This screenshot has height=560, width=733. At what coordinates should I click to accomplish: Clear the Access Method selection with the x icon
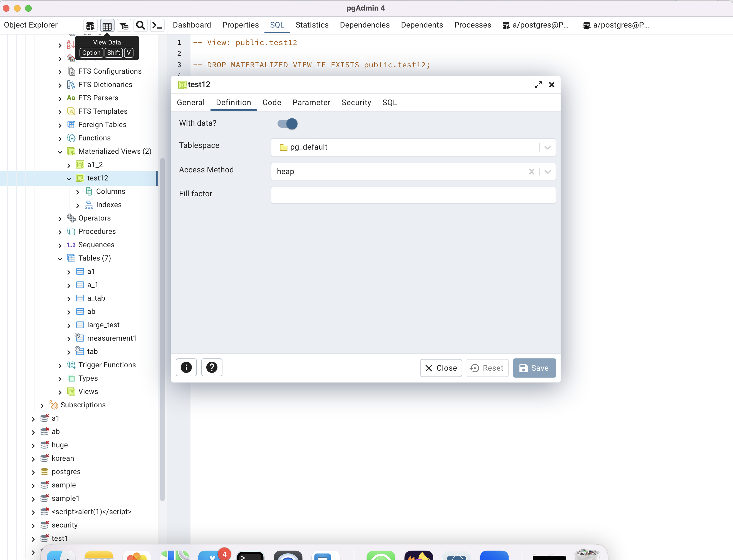[x=532, y=172]
